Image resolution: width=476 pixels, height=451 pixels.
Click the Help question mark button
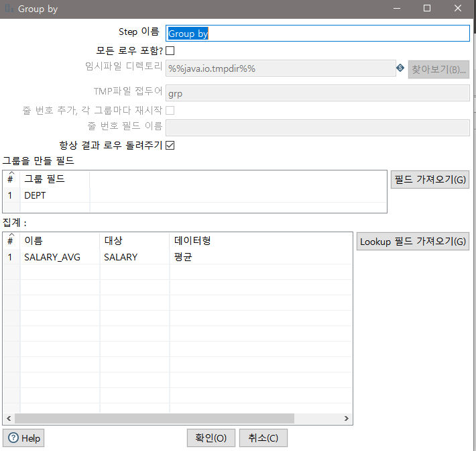tap(23, 438)
